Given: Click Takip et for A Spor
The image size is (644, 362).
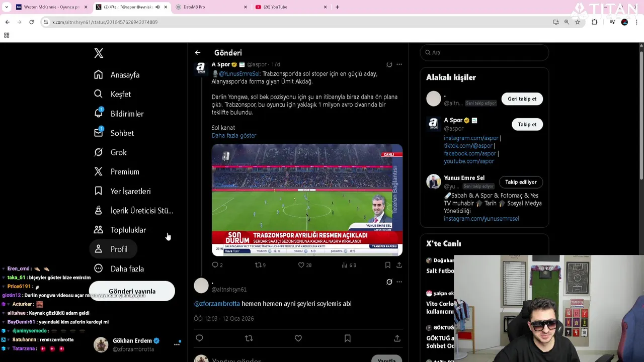Looking at the screenshot, I should point(527,125).
